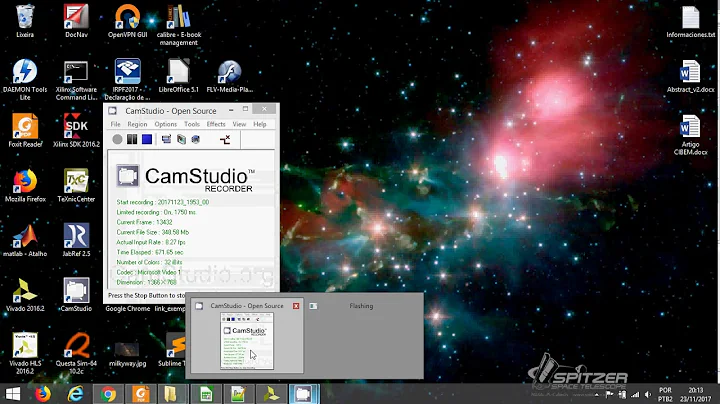
Task: Select the CamStudio desktop shortcut
Action: [76, 295]
